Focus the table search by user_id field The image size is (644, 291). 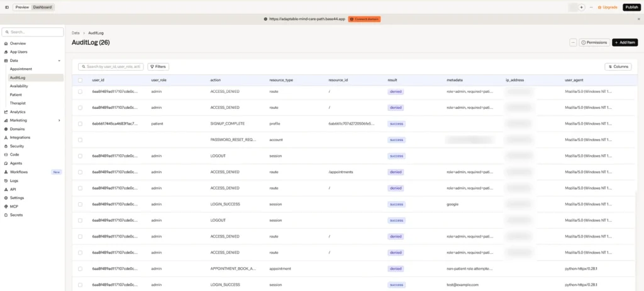(x=111, y=66)
